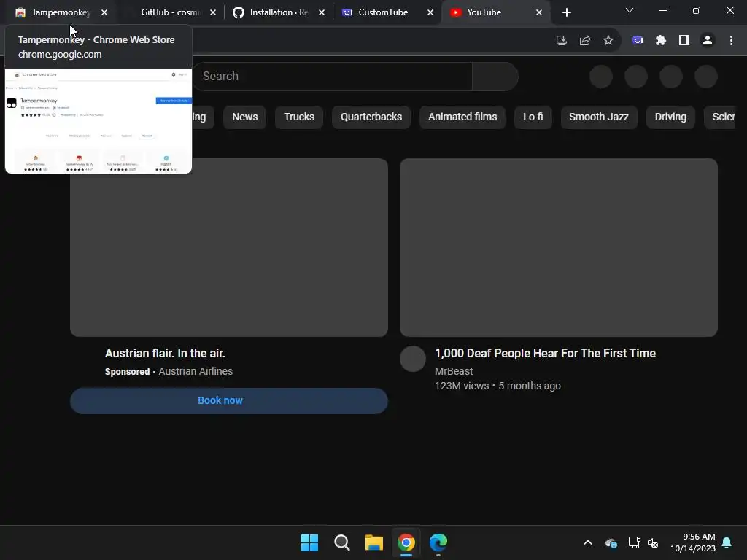Switch to the GitHub tab
The width and height of the screenshot is (747, 560).
[170, 12]
